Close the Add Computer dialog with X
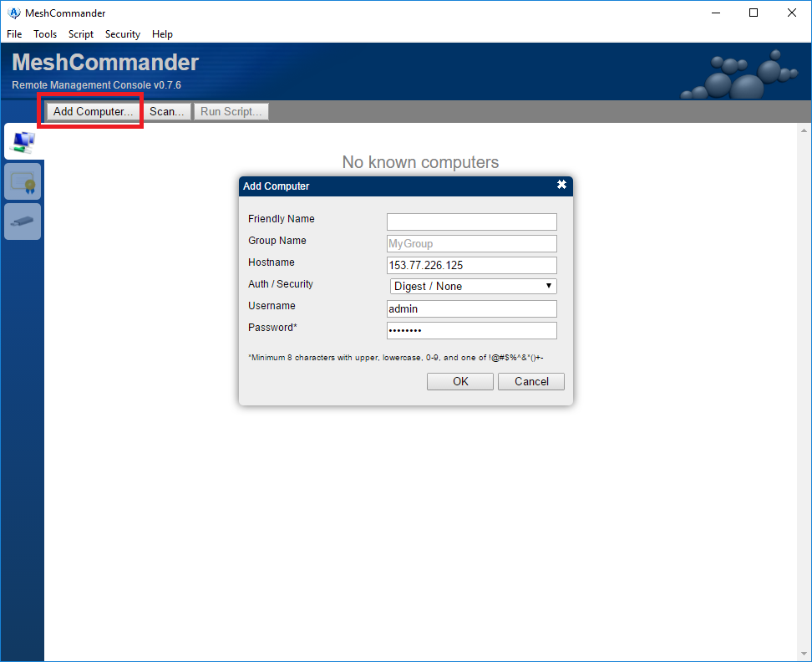 [x=561, y=185]
